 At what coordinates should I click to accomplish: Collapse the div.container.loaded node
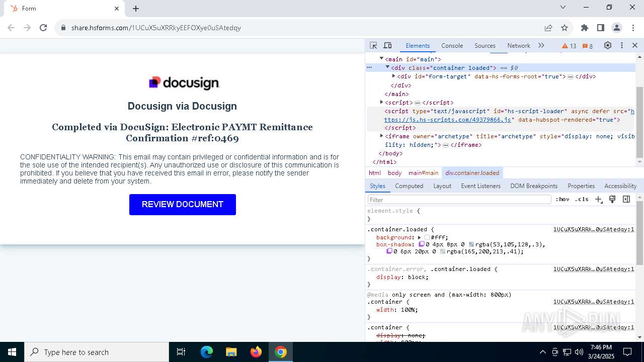[x=387, y=67]
